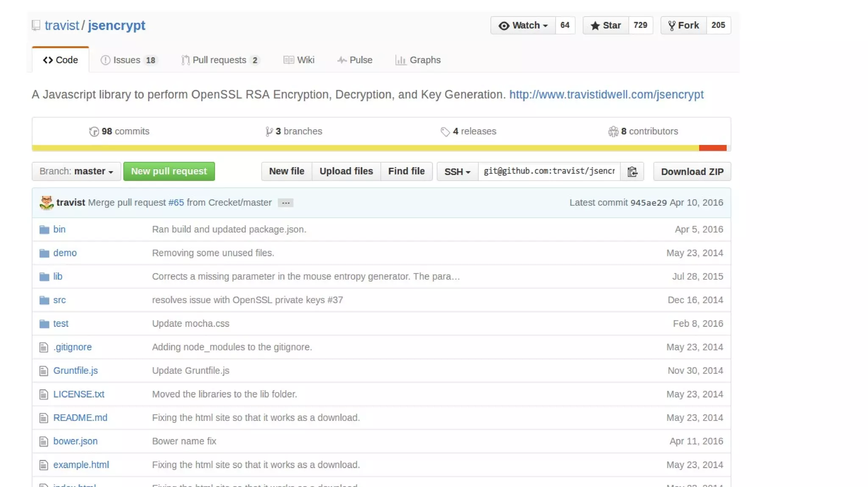Open the SSH protocol dropdown
Image resolution: width=868 pixels, height=487 pixels.
point(457,172)
